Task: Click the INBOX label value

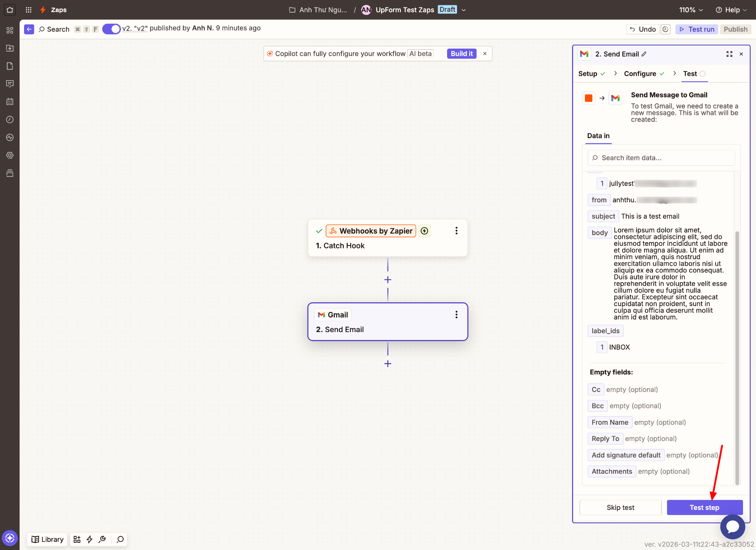Action: tap(619, 347)
